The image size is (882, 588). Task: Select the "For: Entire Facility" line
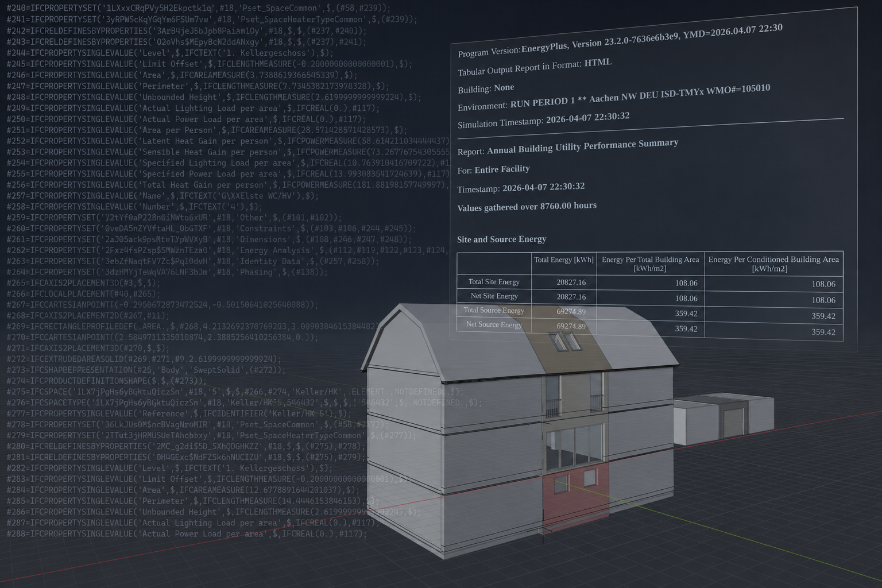[x=493, y=169]
